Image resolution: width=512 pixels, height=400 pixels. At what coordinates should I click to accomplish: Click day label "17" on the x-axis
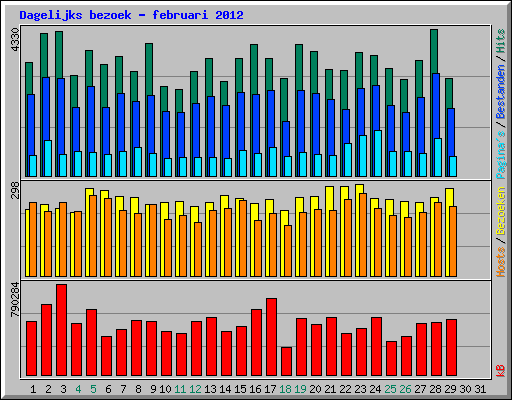pyautogui.click(x=270, y=389)
